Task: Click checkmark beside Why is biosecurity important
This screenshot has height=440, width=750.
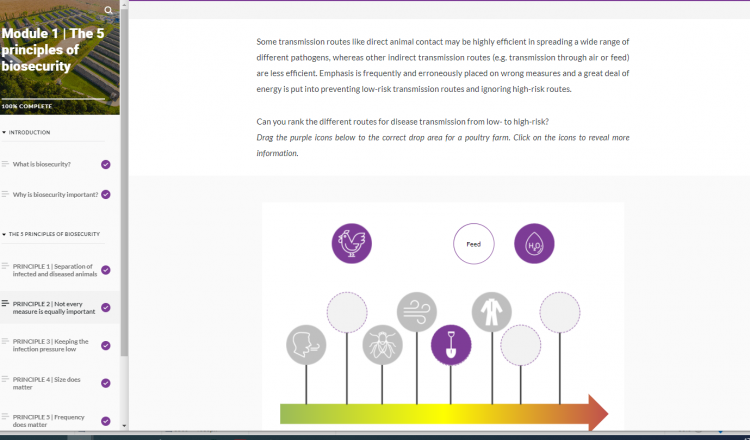Action: click(106, 194)
